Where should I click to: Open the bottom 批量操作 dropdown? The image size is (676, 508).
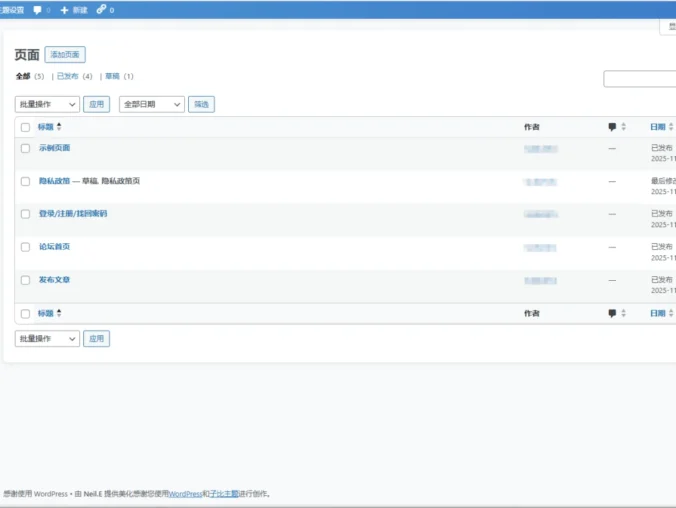click(47, 339)
